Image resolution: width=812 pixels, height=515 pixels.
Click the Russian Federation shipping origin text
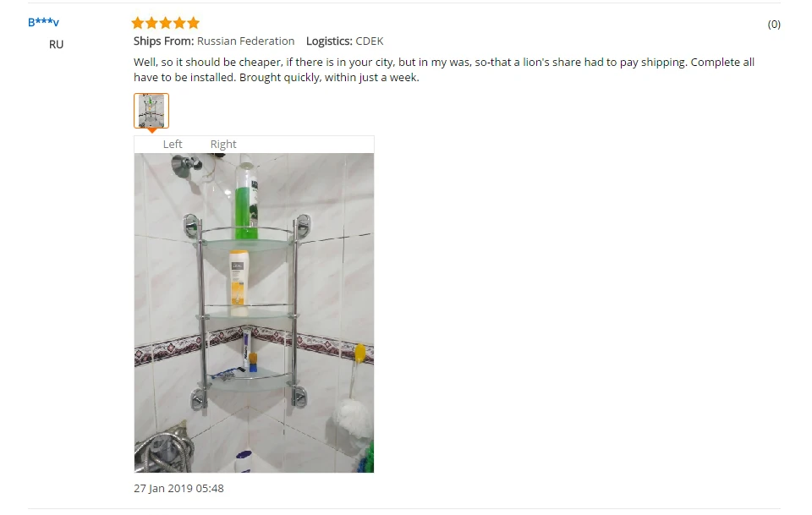(245, 41)
